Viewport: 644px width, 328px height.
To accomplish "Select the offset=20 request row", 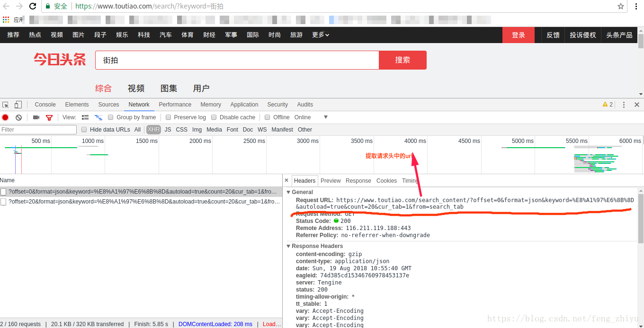I will [x=141, y=202].
